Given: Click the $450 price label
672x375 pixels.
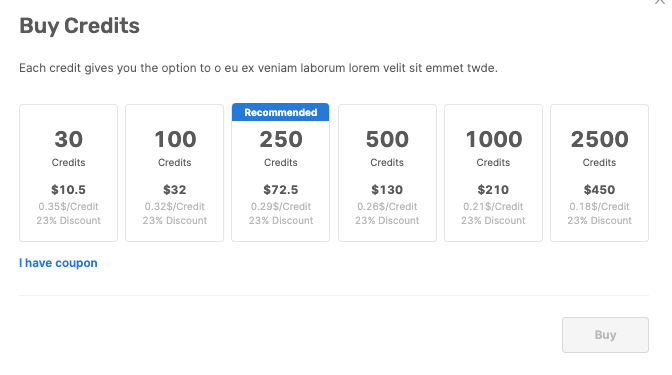Looking at the screenshot, I should click(x=600, y=189).
